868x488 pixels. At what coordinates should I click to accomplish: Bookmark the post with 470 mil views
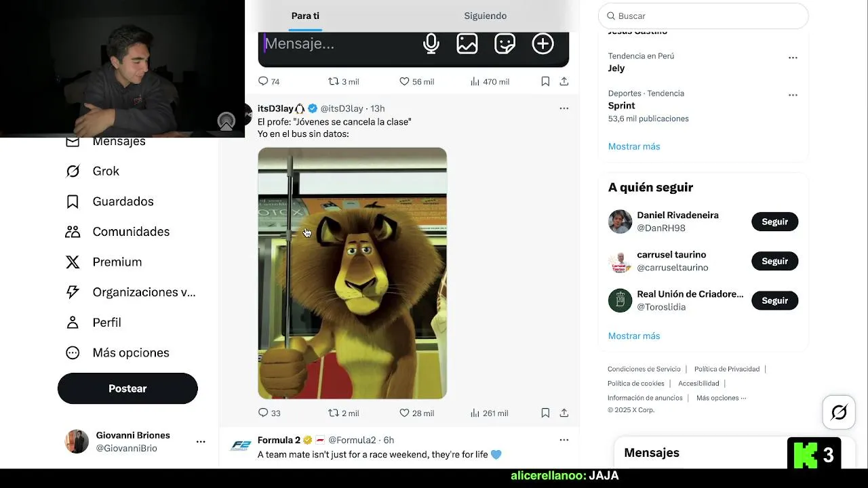tap(545, 81)
